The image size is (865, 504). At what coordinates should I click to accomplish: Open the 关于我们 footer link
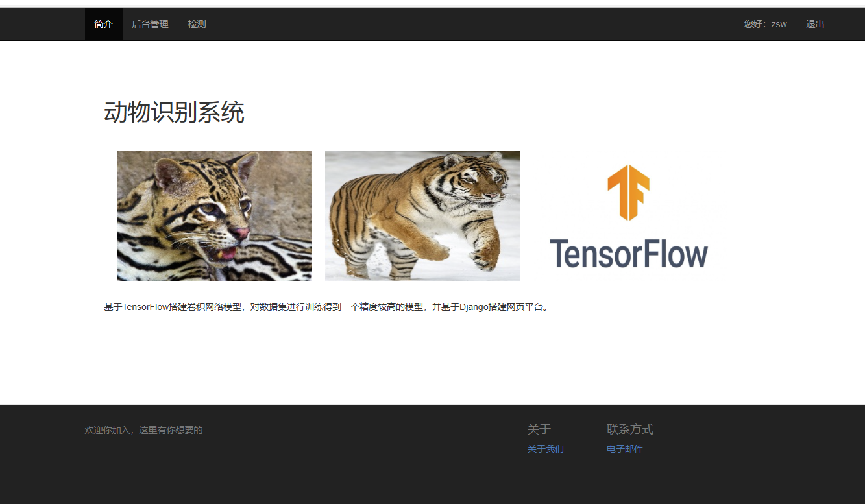[x=546, y=449]
